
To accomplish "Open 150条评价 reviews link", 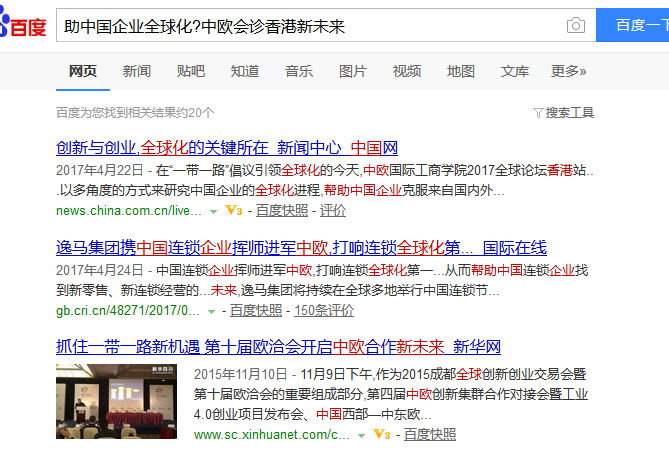I will 324,310.
